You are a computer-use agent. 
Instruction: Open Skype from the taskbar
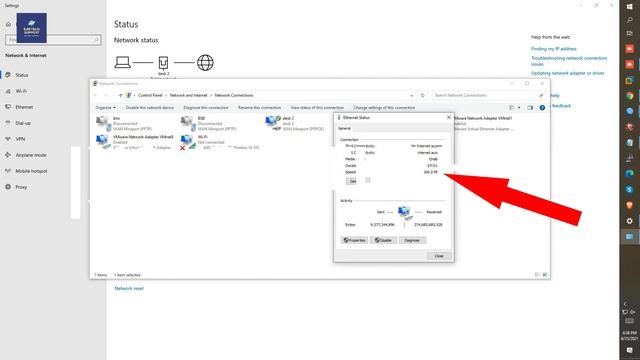[x=629, y=189]
